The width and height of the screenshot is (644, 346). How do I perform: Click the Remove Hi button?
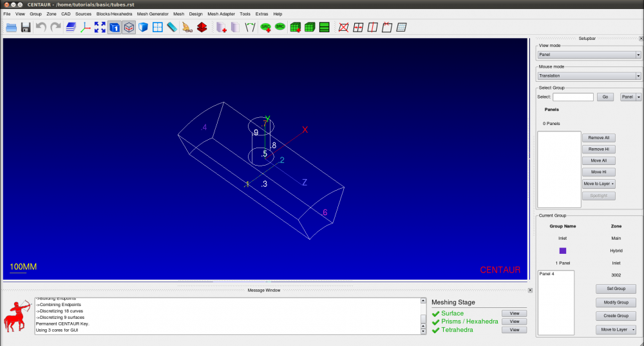tap(599, 149)
